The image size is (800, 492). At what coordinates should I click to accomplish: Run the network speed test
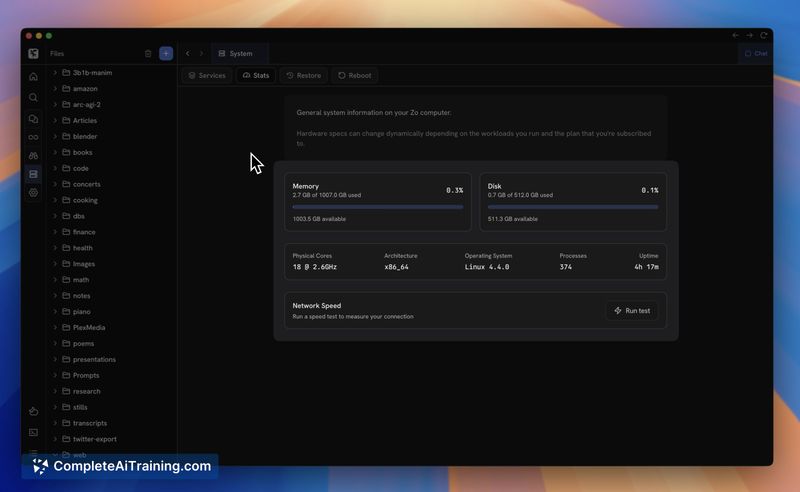(632, 311)
